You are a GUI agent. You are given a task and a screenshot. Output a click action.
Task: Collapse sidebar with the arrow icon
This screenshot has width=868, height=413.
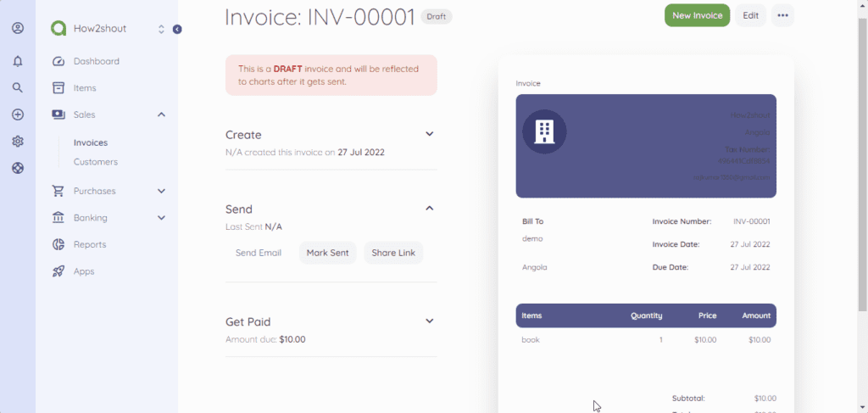pos(177,29)
